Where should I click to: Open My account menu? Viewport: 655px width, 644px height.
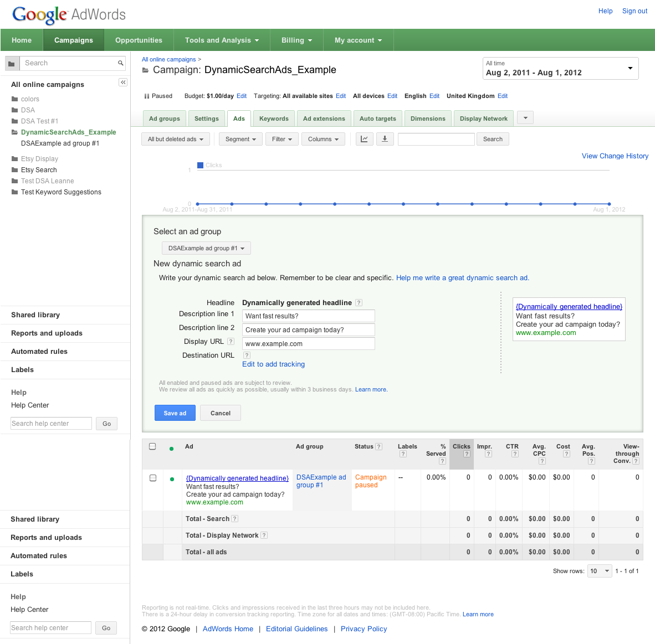tap(358, 40)
